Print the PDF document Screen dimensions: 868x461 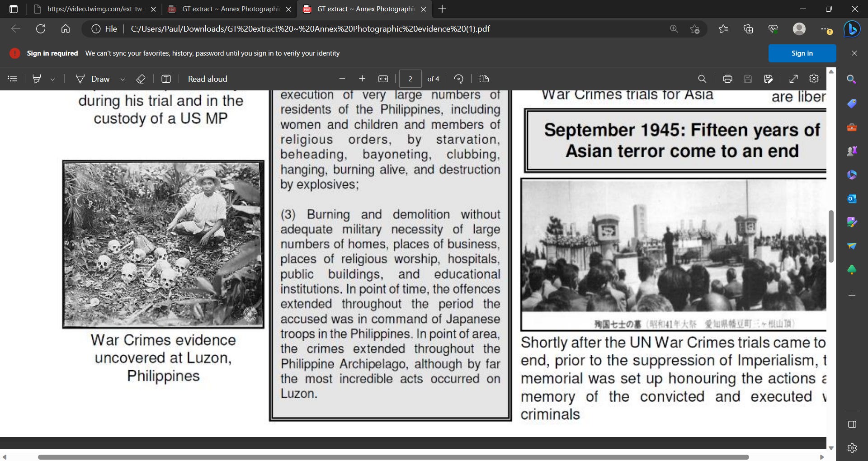(727, 79)
